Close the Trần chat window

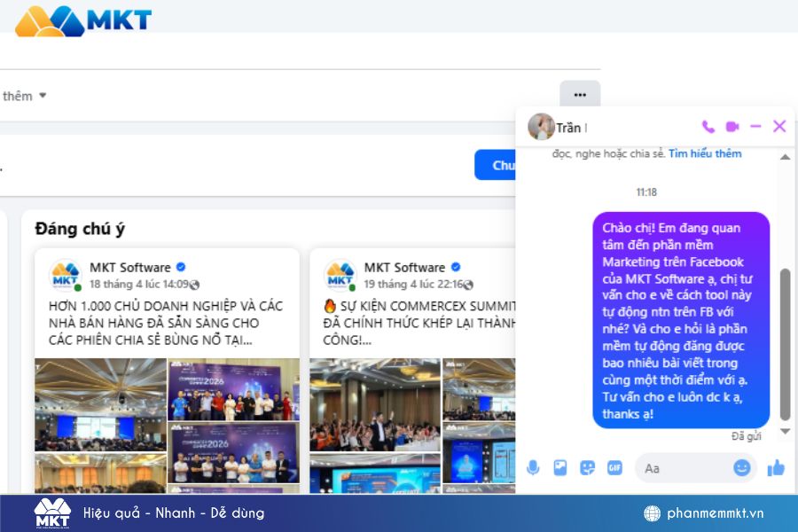pyautogui.click(x=779, y=126)
